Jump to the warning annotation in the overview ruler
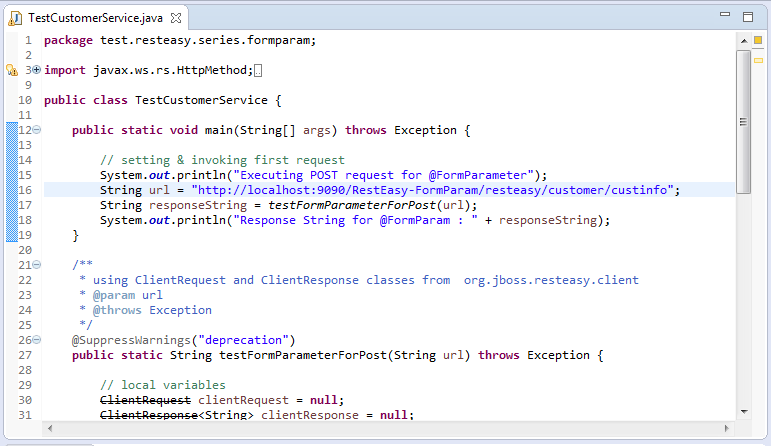This screenshot has height=446, width=771. coord(758,60)
